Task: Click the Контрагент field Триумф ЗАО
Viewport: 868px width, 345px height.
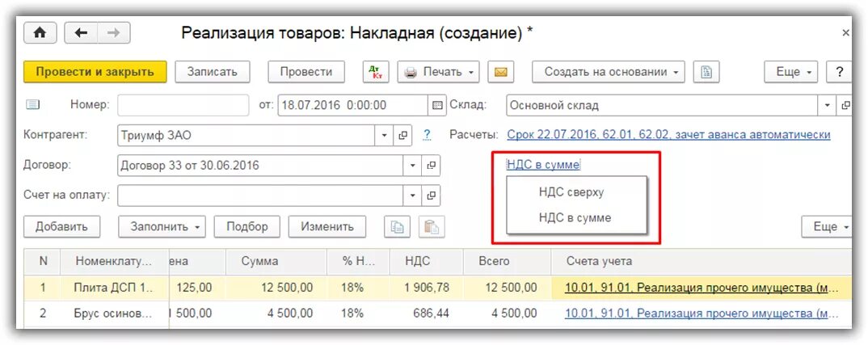Action: [246, 135]
